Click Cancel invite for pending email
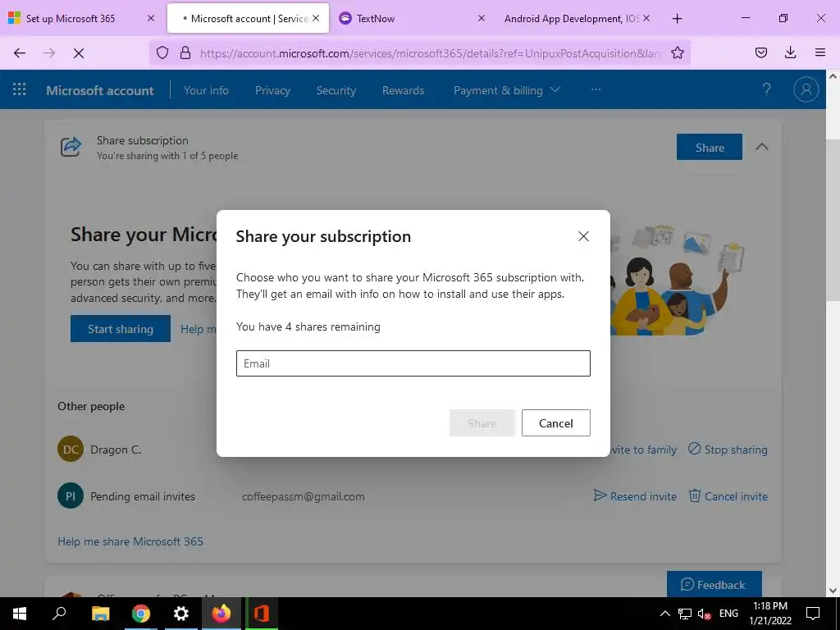Viewport: 840px width, 630px height. point(728,496)
